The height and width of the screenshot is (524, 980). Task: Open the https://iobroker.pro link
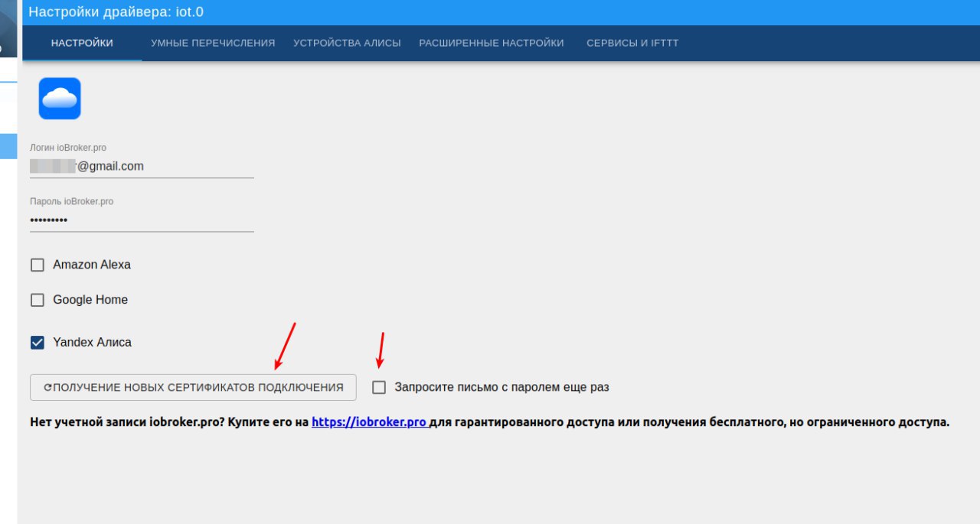coord(369,421)
